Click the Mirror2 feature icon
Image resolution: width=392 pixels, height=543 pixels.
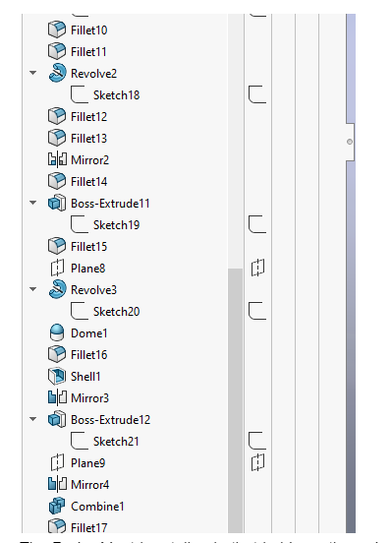[x=57, y=159]
